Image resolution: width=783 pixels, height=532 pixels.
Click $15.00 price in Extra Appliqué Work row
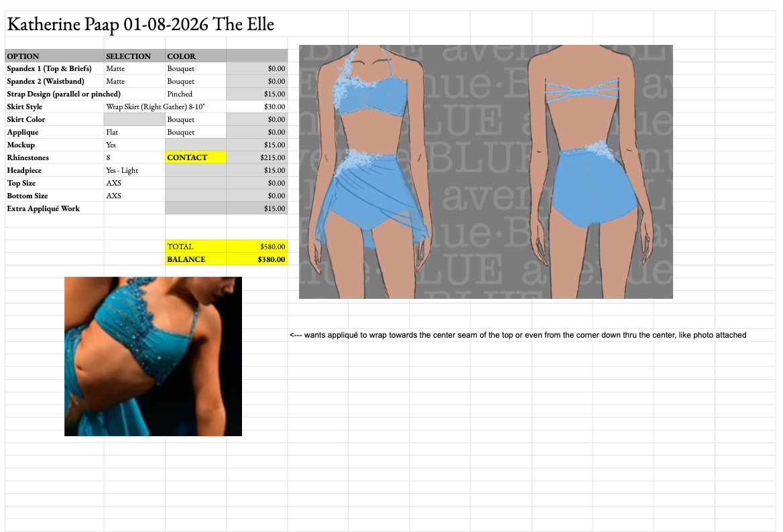point(257,208)
